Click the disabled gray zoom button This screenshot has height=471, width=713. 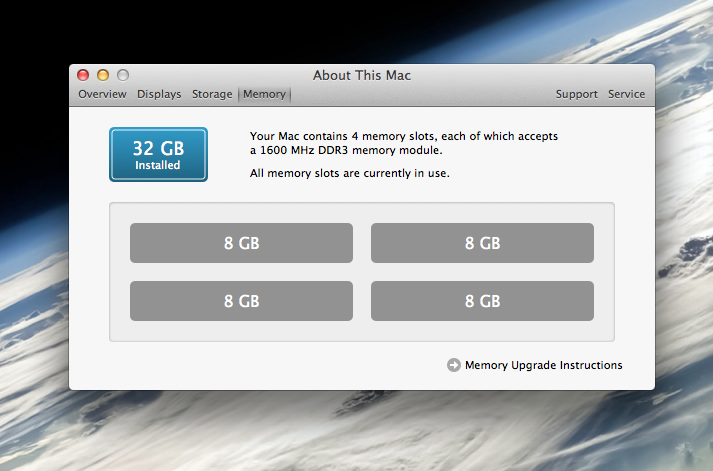[x=123, y=75]
